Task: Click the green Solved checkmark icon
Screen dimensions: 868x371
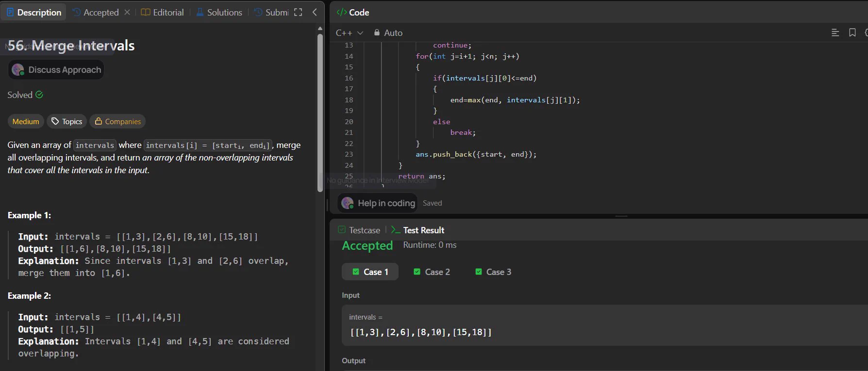Action: pyautogui.click(x=39, y=95)
